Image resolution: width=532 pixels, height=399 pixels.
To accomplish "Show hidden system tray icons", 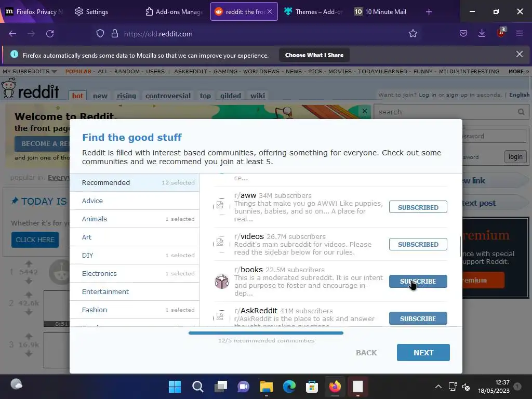I will point(438,387).
